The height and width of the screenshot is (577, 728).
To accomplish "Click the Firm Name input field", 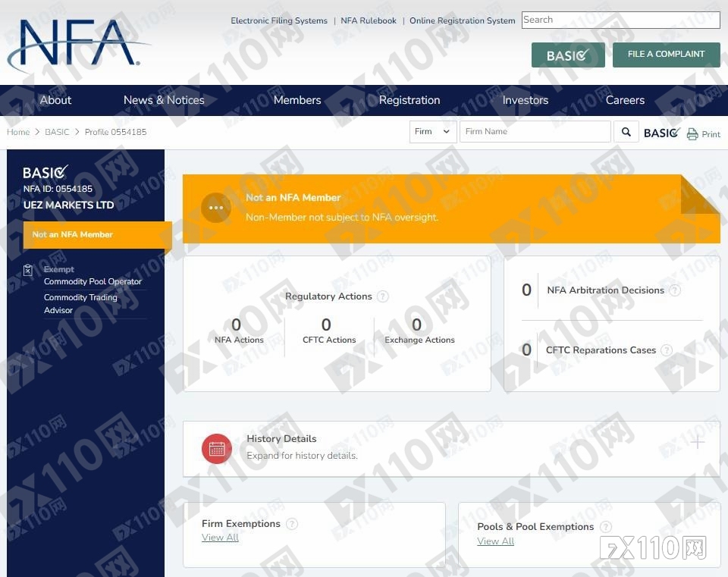I will pyautogui.click(x=535, y=132).
